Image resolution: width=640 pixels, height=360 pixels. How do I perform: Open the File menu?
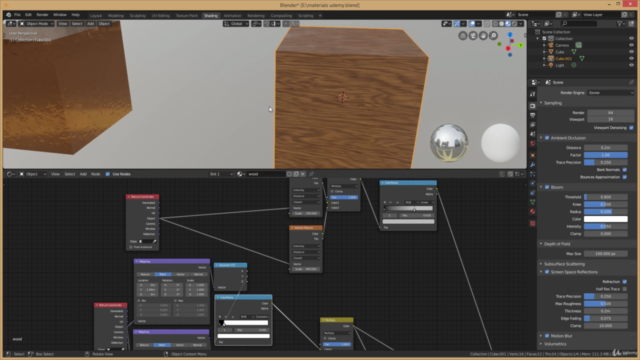coord(17,15)
